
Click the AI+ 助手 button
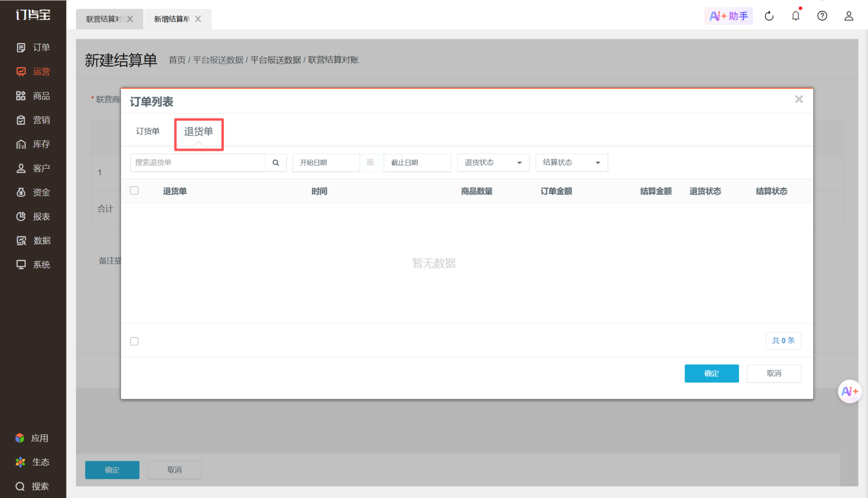[x=729, y=16]
